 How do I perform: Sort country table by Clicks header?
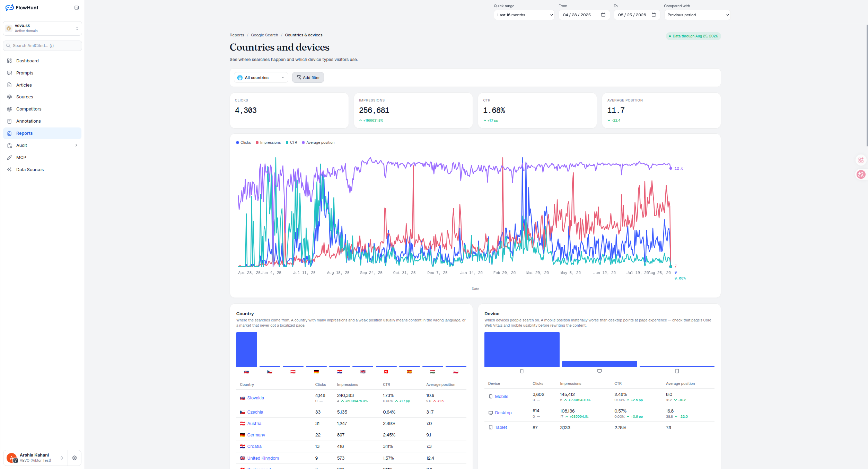tap(320, 384)
